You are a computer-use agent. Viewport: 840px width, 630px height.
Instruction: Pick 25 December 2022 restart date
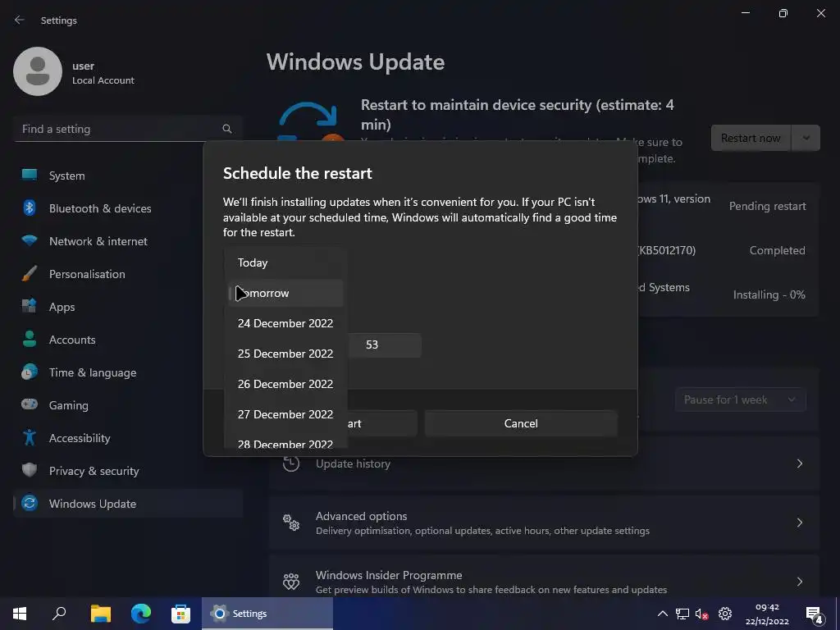pos(285,354)
